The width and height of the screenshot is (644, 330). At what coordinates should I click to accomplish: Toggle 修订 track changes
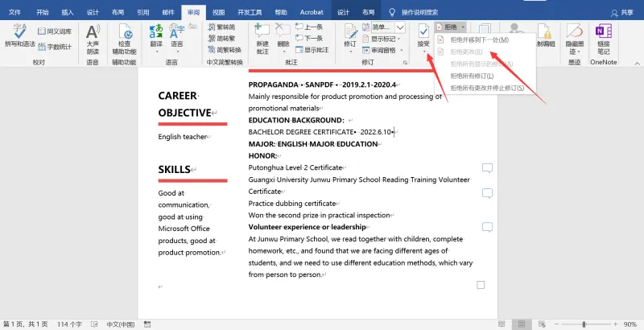pos(350,35)
